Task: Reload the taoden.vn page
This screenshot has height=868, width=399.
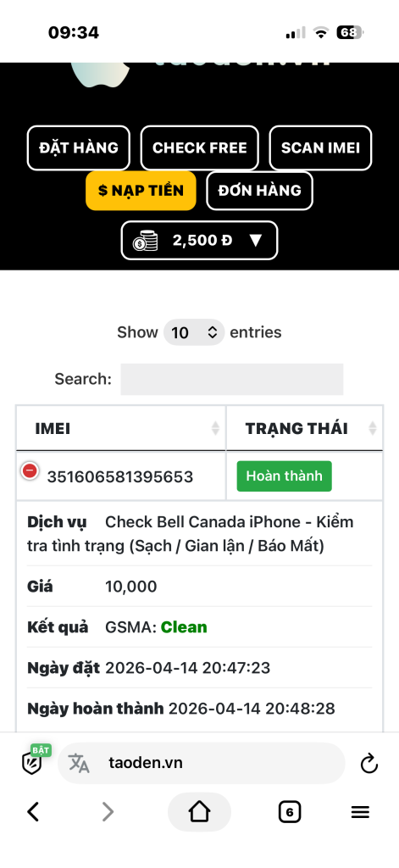Action: pyautogui.click(x=369, y=764)
